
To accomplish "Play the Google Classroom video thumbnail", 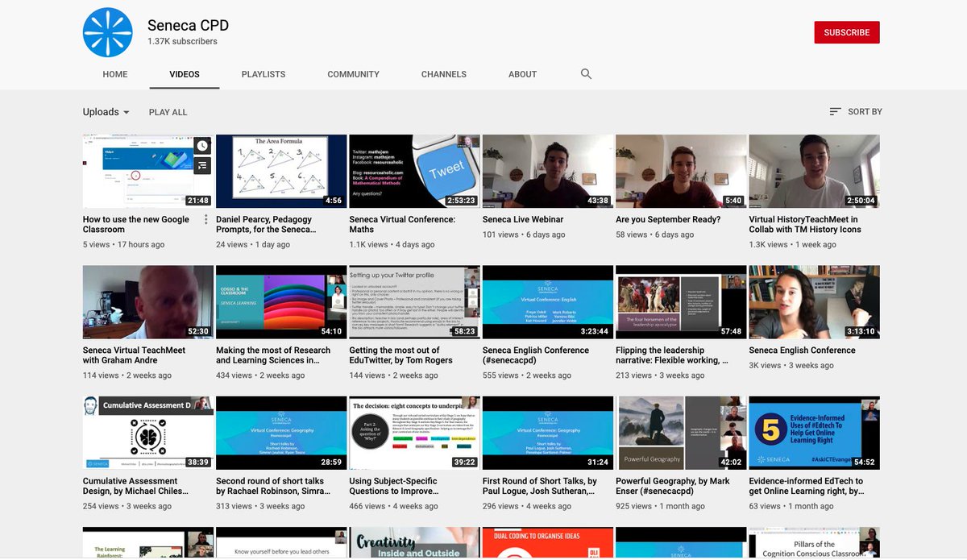I will click(148, 171).
